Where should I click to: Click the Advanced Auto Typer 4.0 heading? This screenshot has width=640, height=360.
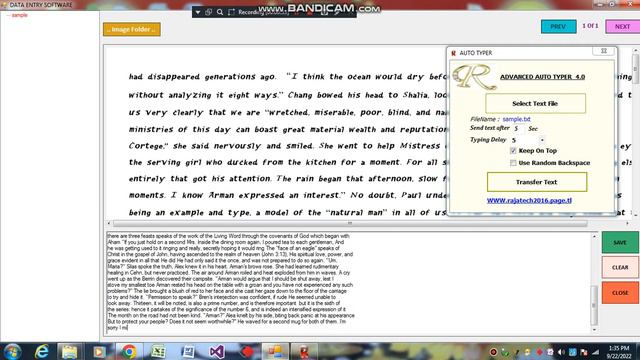542,77
